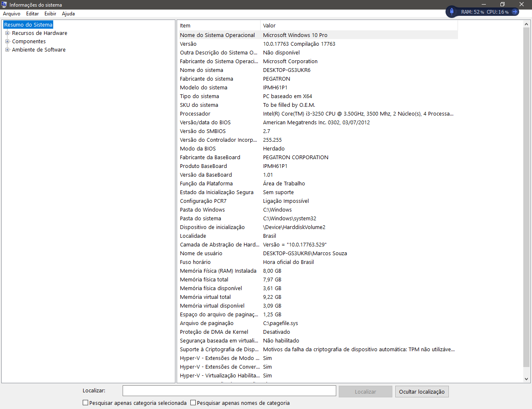The width and height of the screenshot is (532, 409).
Task: Click PEGATRON CORPORATION baseboard value
Action: [296, 157]
